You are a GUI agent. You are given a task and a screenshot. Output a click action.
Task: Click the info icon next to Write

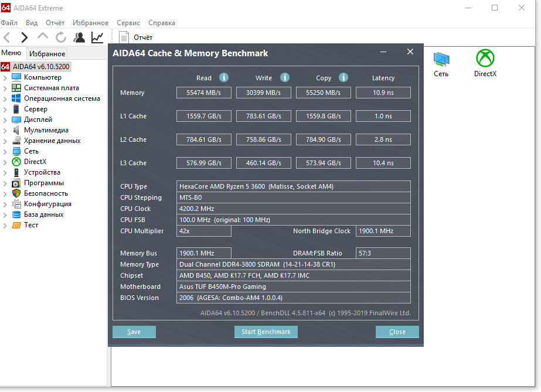point(285,77)
